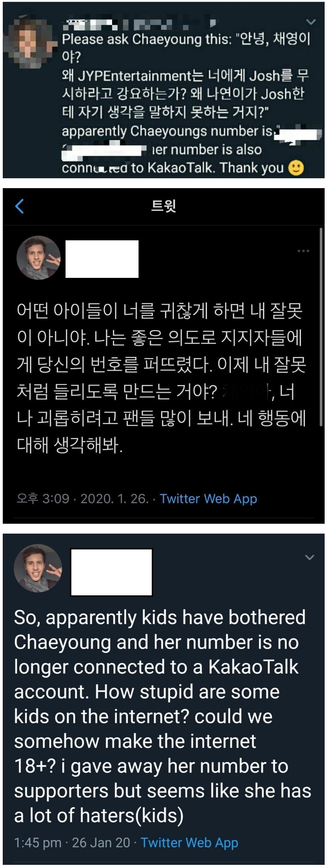Open the avatar beside the 'So, apparently kids' tweet
The image size is (327, 868).
[38, 568]
